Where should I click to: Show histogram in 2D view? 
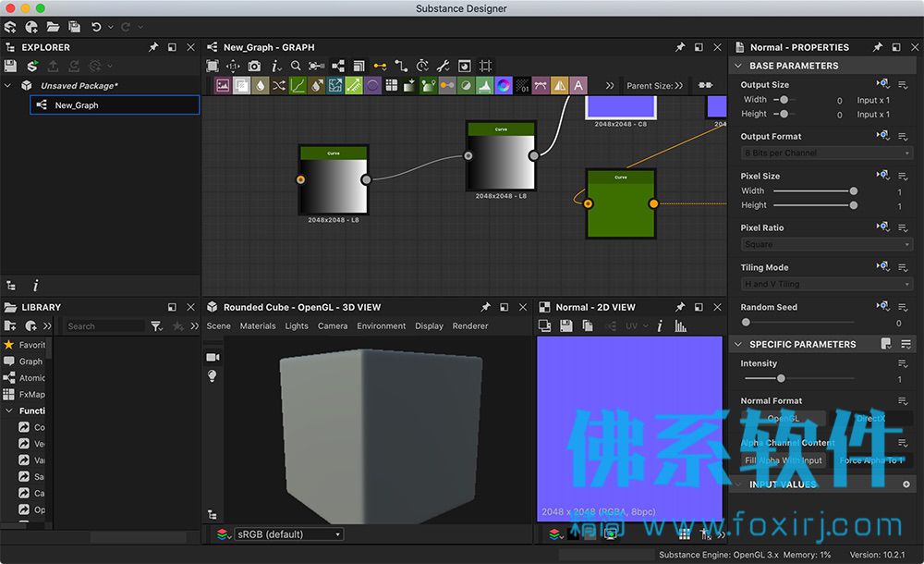click(681, 325)
